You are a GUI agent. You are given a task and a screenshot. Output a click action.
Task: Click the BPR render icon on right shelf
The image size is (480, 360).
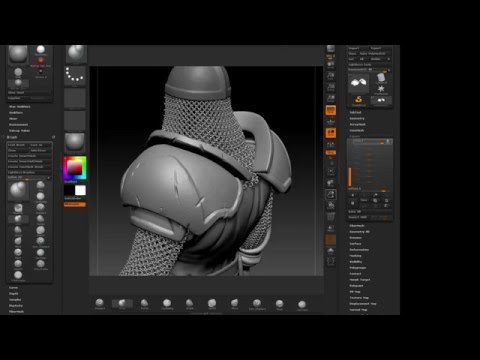click(x=331, y=49)
